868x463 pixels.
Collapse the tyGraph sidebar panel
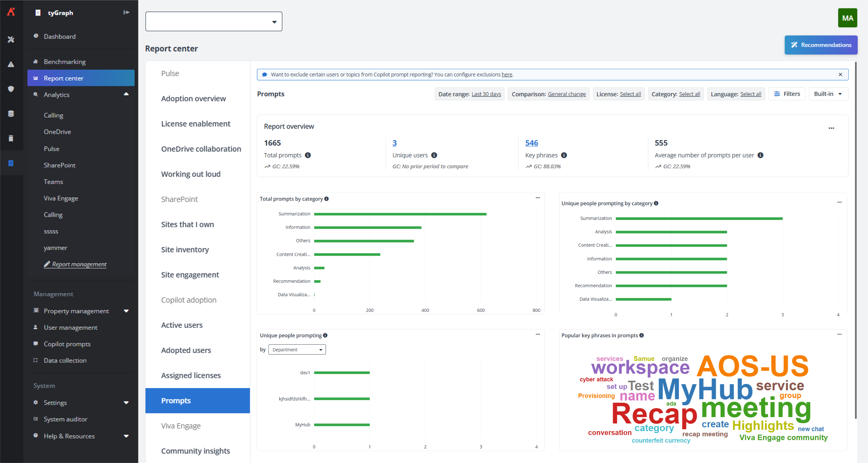click(x=126, y=12)
